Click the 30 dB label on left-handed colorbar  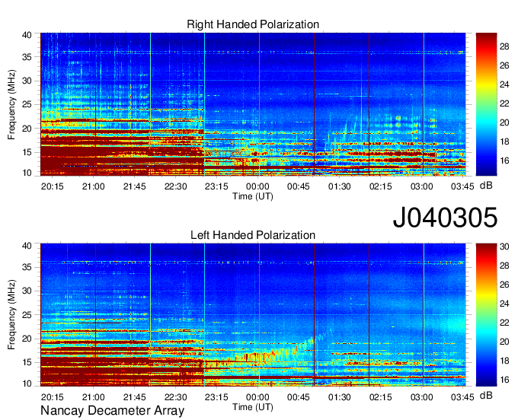(x=504, y=247)
